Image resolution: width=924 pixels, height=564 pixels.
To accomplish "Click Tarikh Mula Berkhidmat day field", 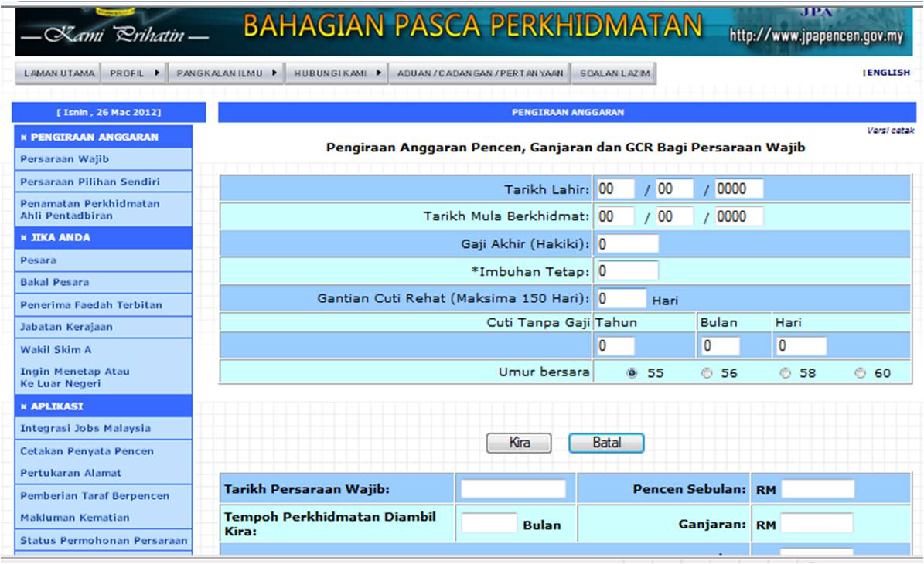I will click(615, 216).
